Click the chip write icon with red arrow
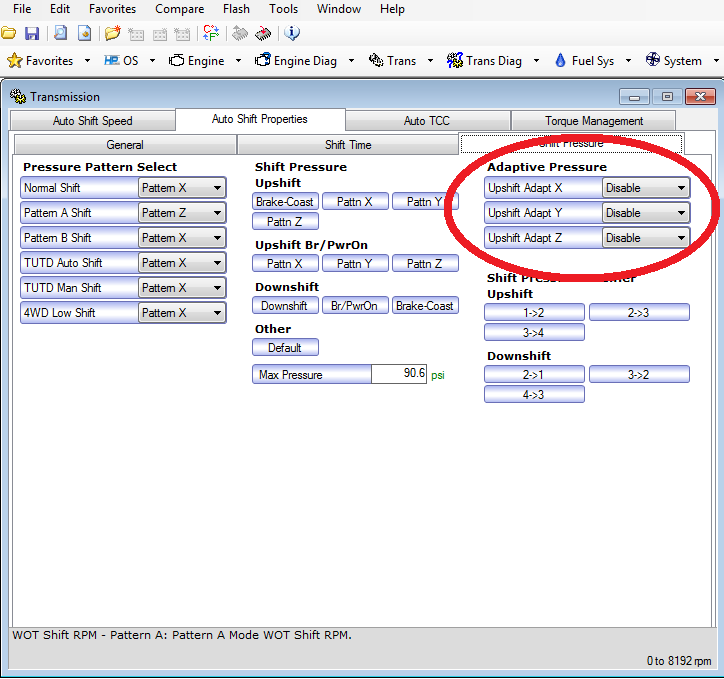 click(263, 33)
